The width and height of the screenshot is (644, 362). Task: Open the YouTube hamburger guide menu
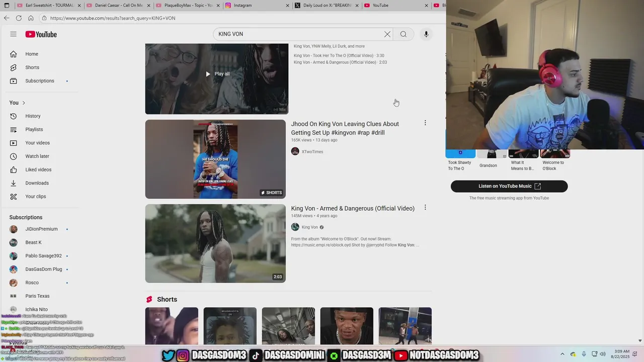click(14, 34)
